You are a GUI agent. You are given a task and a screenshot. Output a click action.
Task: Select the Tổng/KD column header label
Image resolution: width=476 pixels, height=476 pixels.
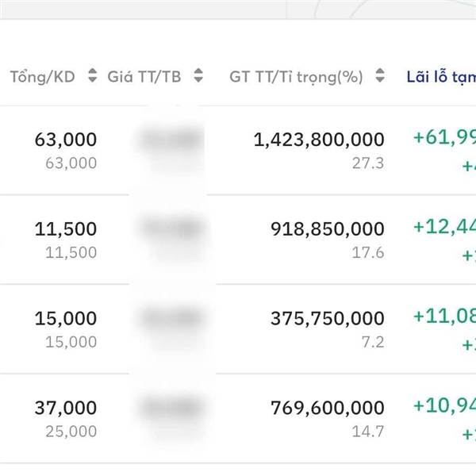pyautogui.click(x=42, y=77)
